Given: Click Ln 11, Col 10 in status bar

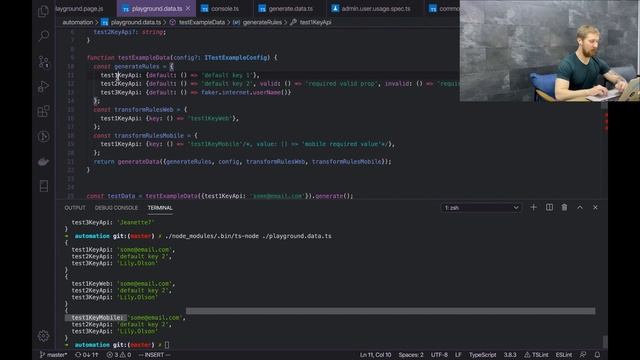Looking at the screenshot, I should (x=376, y=355).
